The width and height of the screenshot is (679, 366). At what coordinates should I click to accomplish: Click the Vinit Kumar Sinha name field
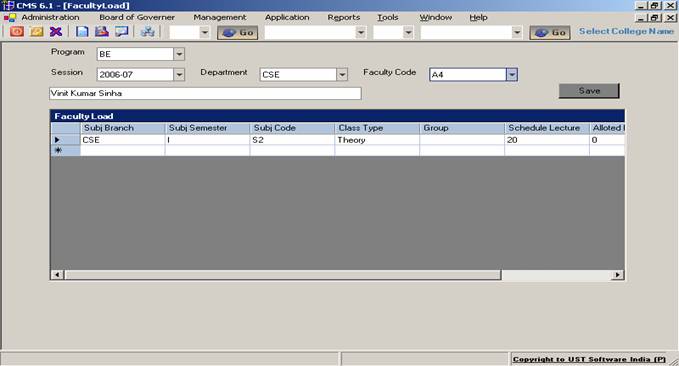tap(205, 93)
